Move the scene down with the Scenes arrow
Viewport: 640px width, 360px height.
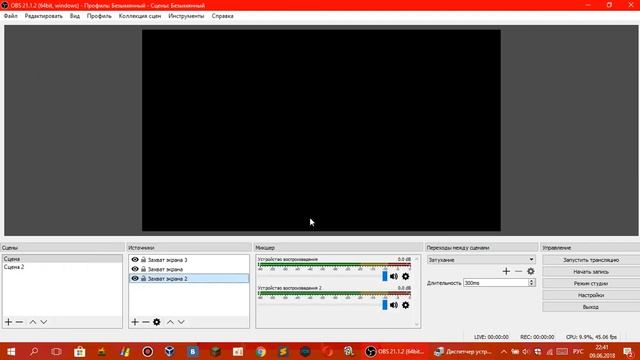point(44,322)
